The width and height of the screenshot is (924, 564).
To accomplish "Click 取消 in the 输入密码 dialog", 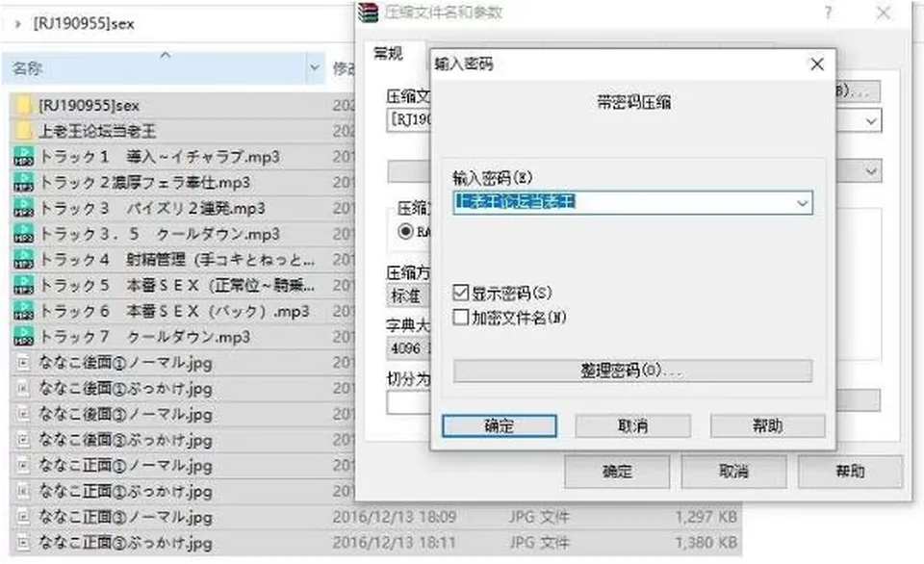I will [632, 426].
